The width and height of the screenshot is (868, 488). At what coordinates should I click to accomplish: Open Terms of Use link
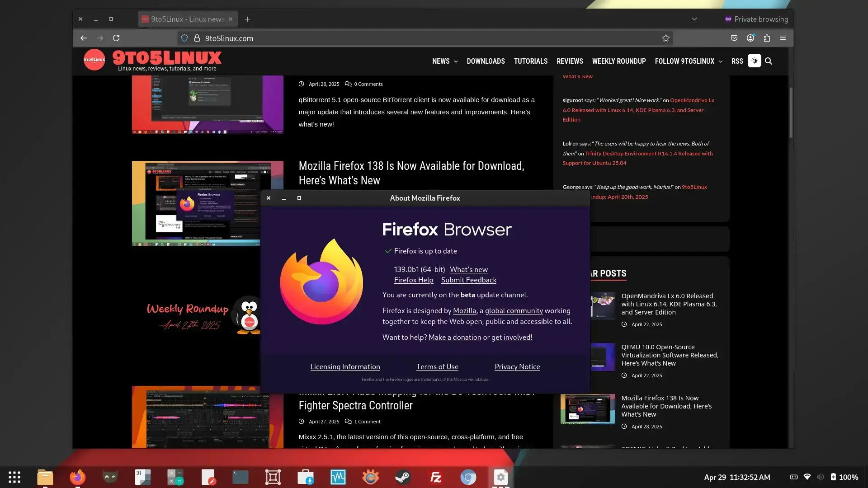pos(437,367)
